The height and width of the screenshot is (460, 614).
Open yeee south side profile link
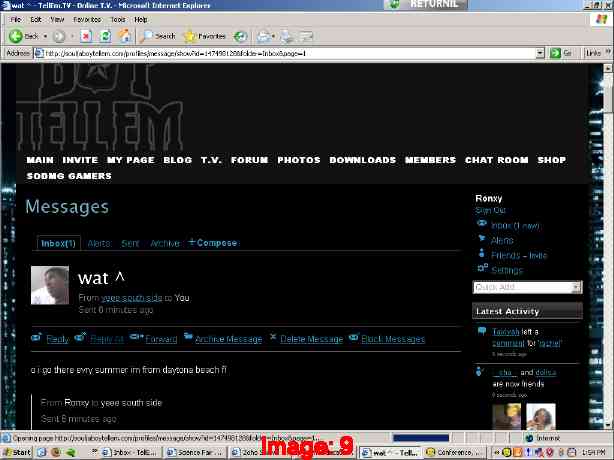132,298
